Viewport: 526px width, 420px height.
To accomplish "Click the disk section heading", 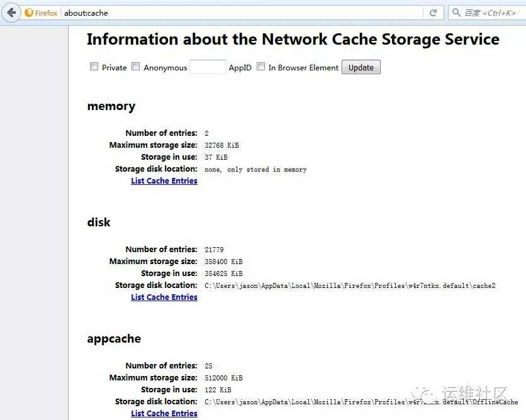I will pos(99,222).
